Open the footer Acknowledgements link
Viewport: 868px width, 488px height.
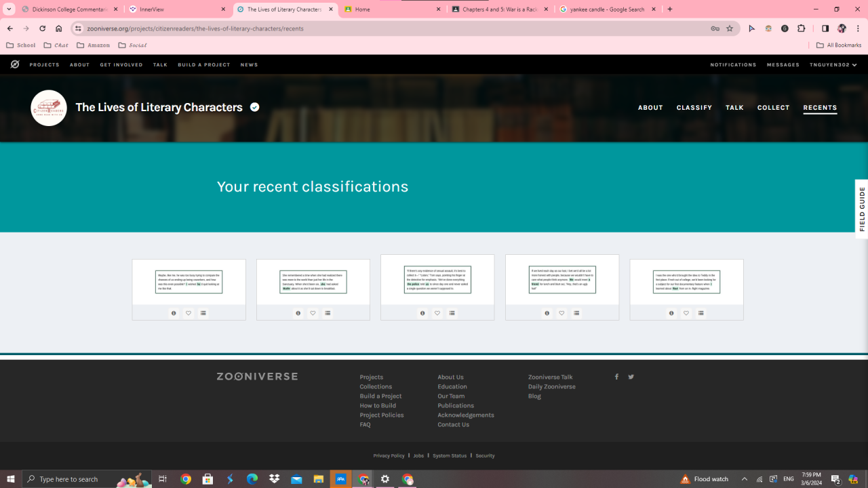coord(466,415)
